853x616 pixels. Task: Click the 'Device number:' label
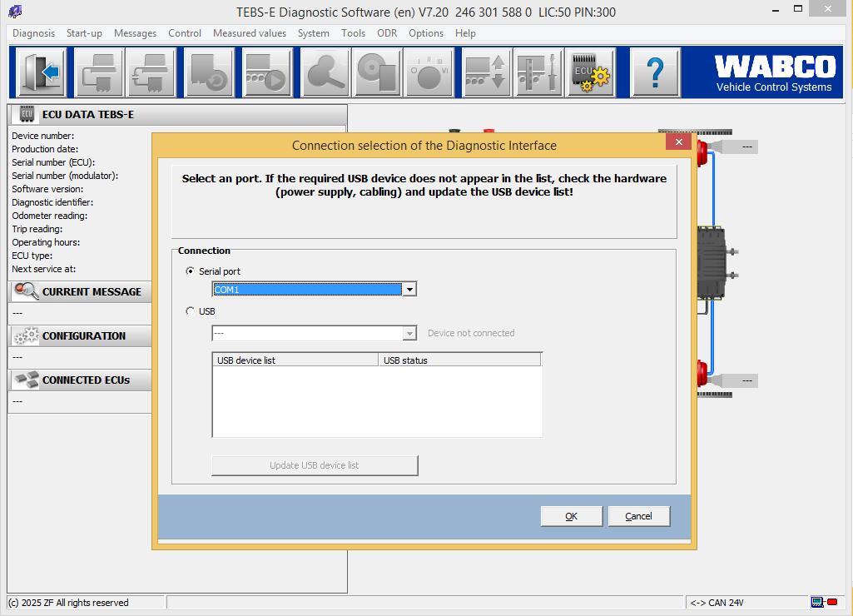point(43,136)
